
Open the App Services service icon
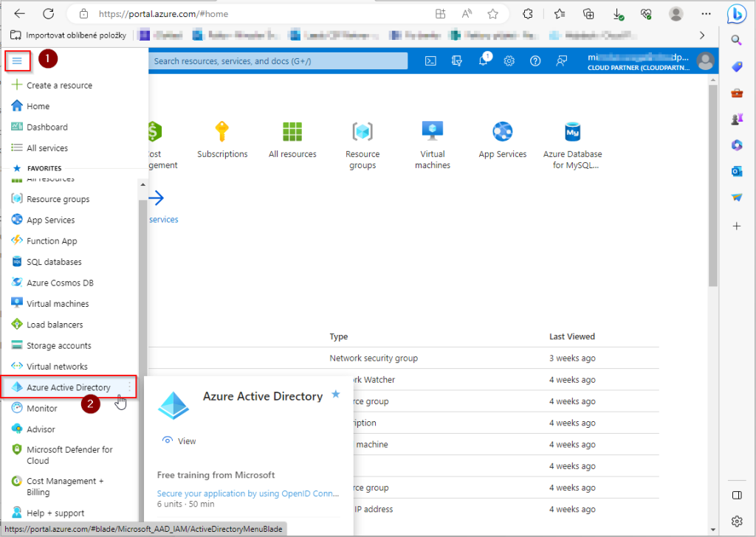click(502, 131)
